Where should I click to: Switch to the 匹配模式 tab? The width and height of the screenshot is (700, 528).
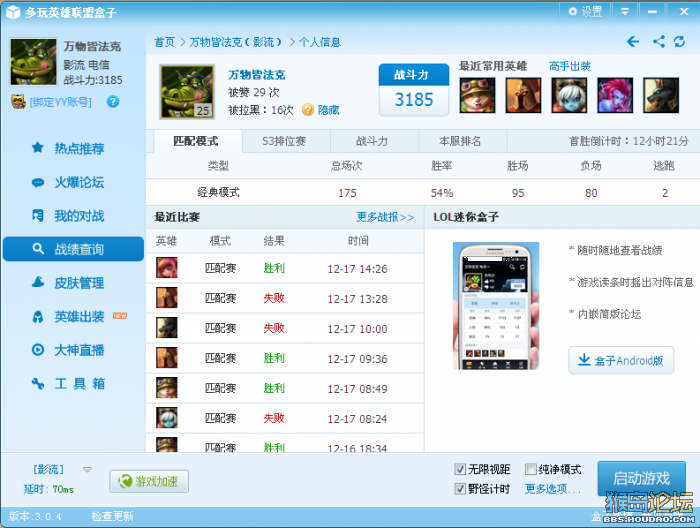pyautogui.click(x=196, y=141)
